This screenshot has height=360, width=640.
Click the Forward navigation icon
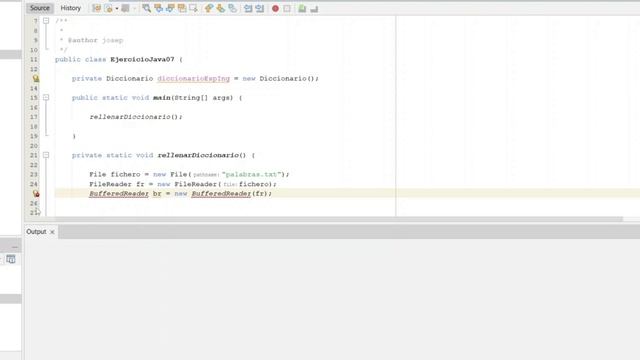125,8
